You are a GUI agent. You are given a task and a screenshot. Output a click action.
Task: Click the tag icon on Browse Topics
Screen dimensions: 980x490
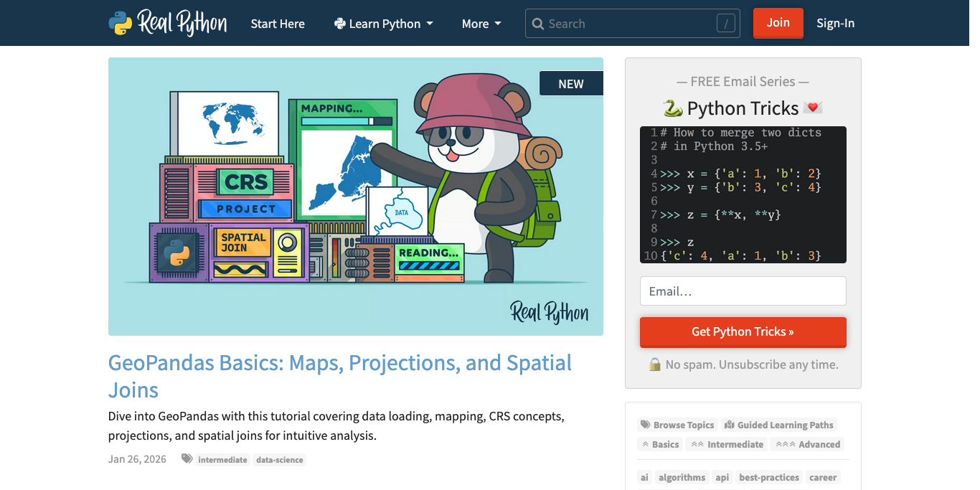pyautogui.click(x=646, y=425)
